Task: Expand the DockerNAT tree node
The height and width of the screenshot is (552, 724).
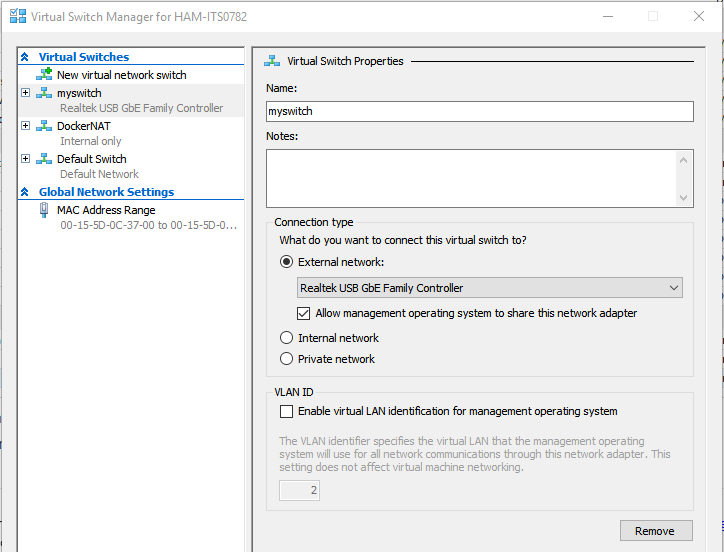Action: coord(25,126)
